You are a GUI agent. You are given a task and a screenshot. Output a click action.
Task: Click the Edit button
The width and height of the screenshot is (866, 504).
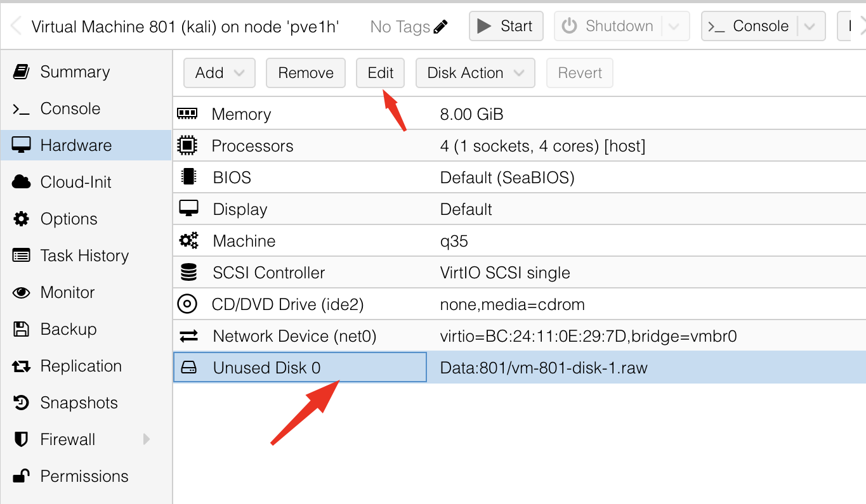pos(380,73)
